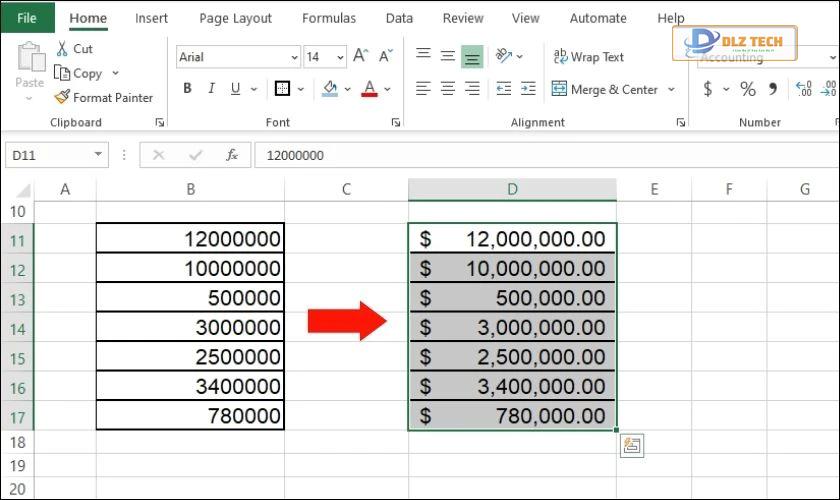Confirm entry with formula bar checkmark icon
The width and height of the screenshot is (840, 500).
(196, 155)
